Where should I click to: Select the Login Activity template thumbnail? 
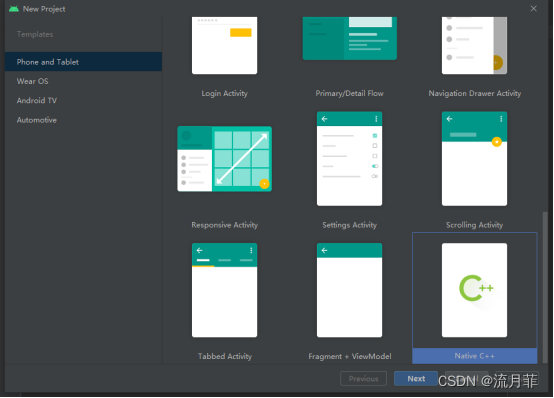[224, 45]
